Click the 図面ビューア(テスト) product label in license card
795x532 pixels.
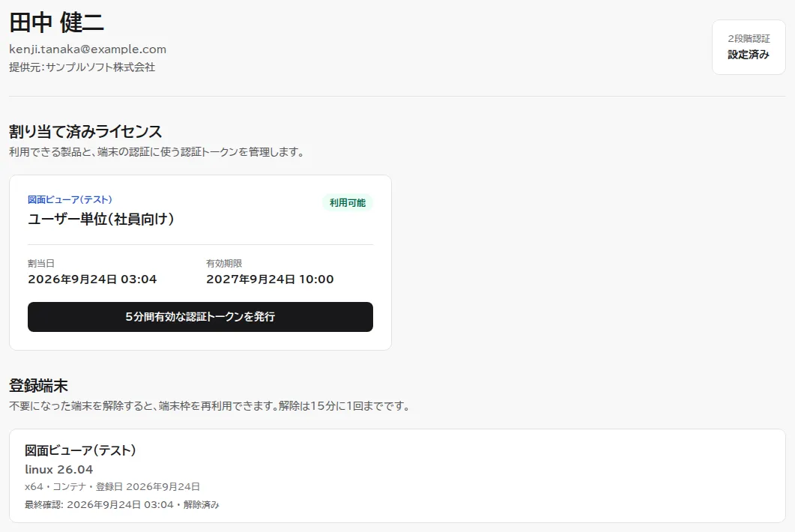click(x=70, y=200)
